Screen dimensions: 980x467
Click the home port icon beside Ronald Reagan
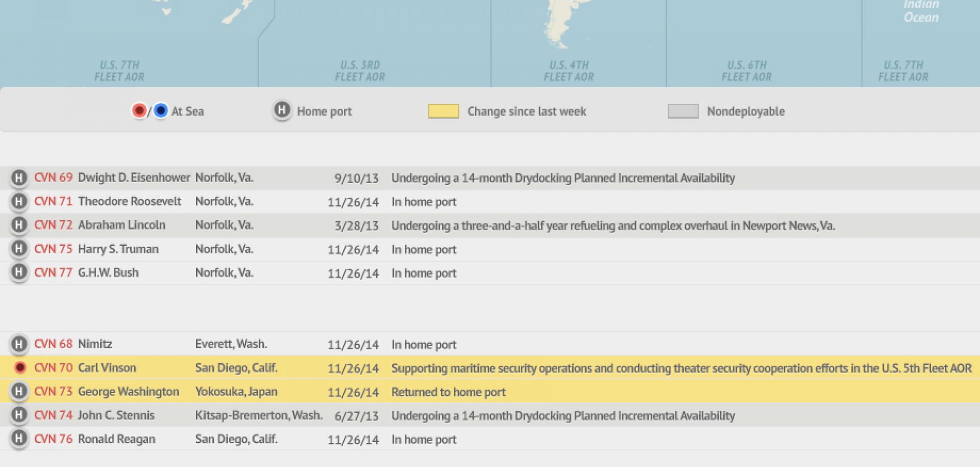(x=19, y=439)
